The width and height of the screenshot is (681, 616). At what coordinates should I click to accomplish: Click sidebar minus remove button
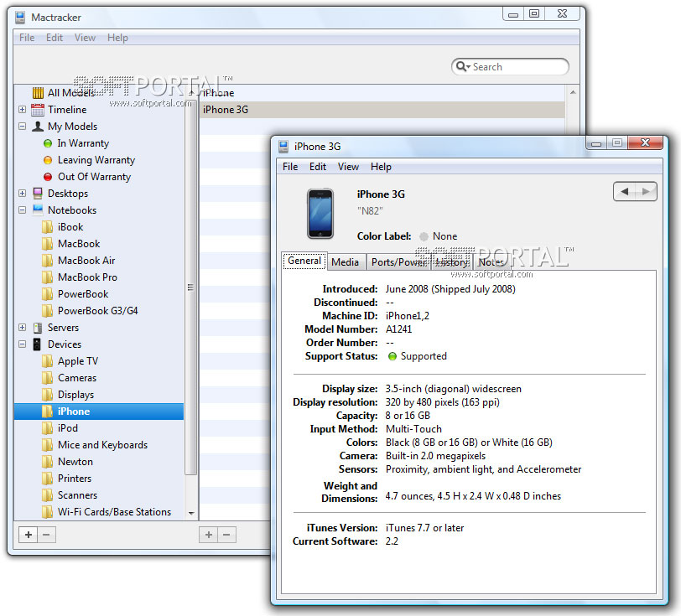(46, 535)
